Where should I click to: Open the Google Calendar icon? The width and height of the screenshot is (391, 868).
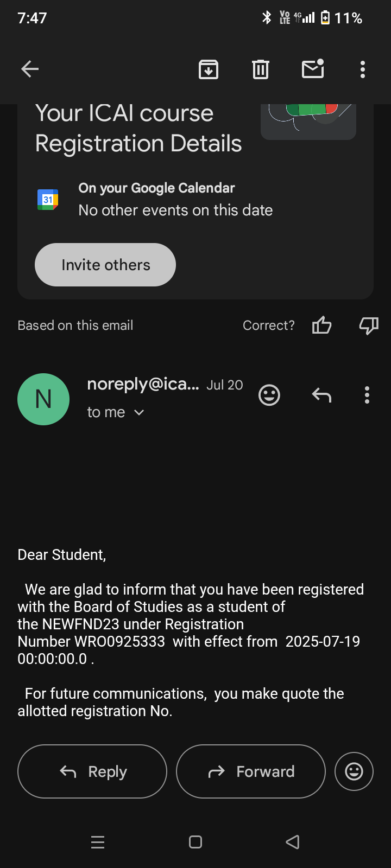tap(48, 200)
